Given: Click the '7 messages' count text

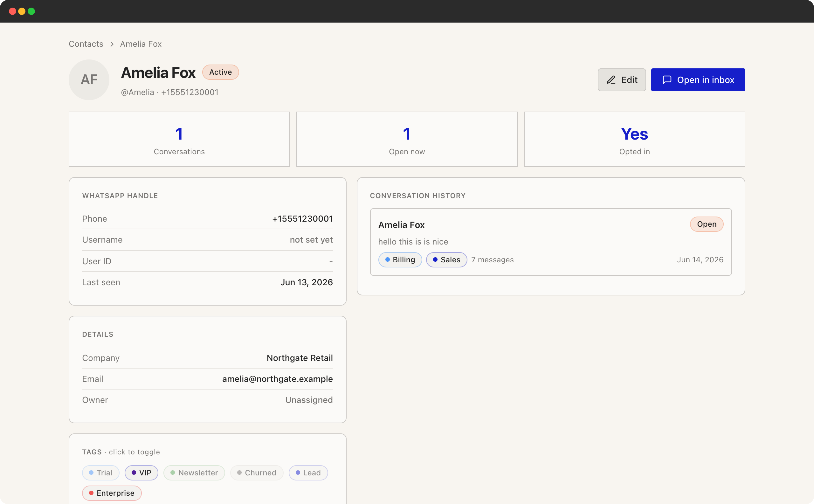Looking at the screenshot, I should (492, 260).
